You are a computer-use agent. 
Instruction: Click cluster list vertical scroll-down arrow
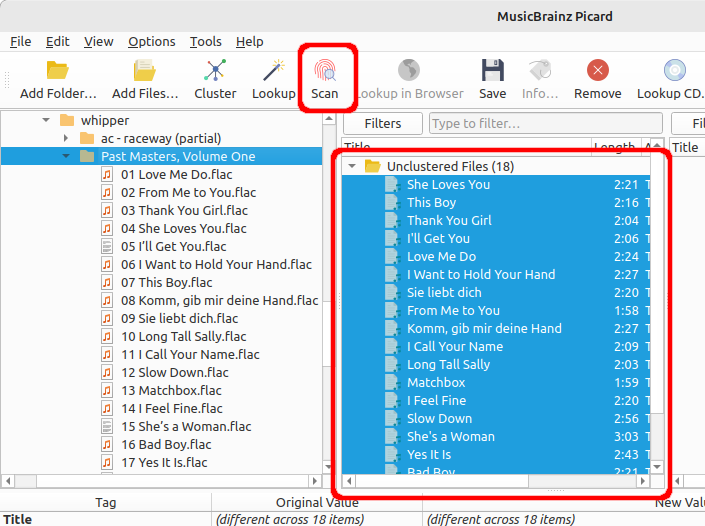click(x=657, y=467)
